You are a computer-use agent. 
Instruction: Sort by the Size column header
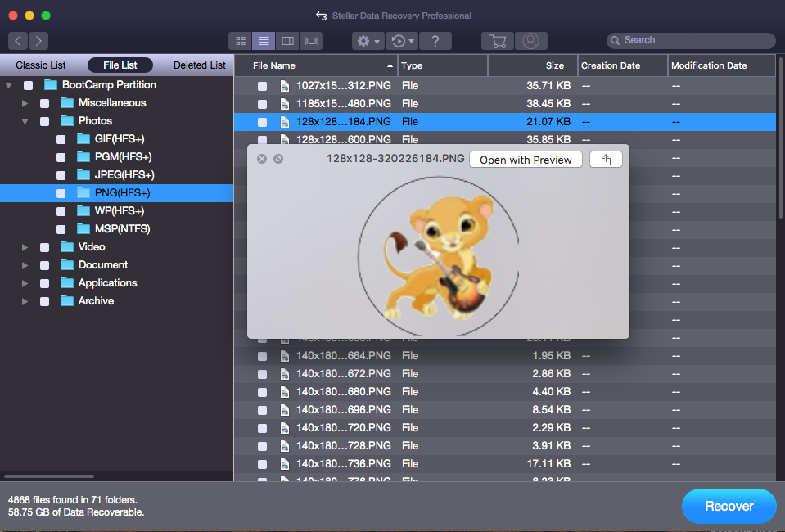pos(533,65)
